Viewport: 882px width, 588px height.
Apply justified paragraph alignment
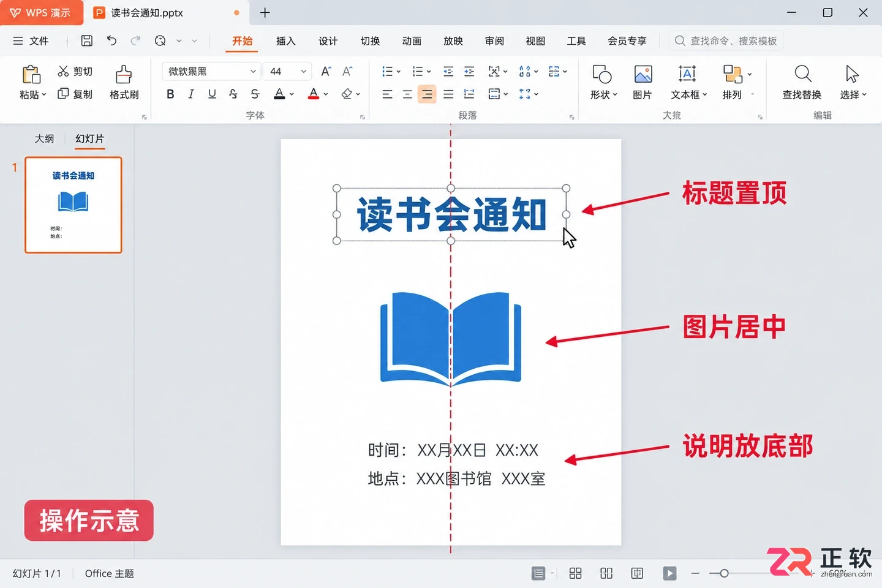pos(448,94)
